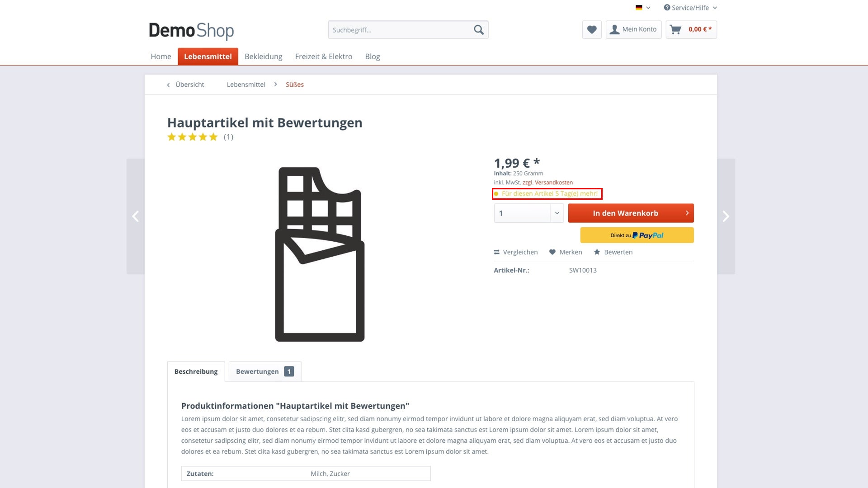Expand the language flag selector
The width and height of the screenshot is (868, 488).
pos(642,8)
